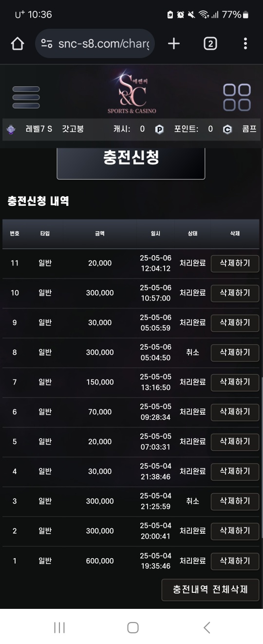This screenshot has height=644, width=263.
Task: Open the hamburger menu icon
Action: (26, 98)
